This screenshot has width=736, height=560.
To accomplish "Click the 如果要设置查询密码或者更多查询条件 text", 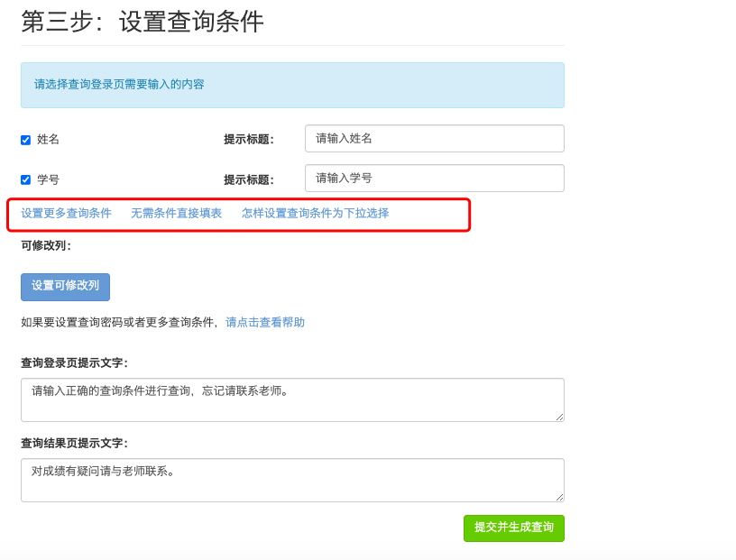I will (x=118, y=322).
